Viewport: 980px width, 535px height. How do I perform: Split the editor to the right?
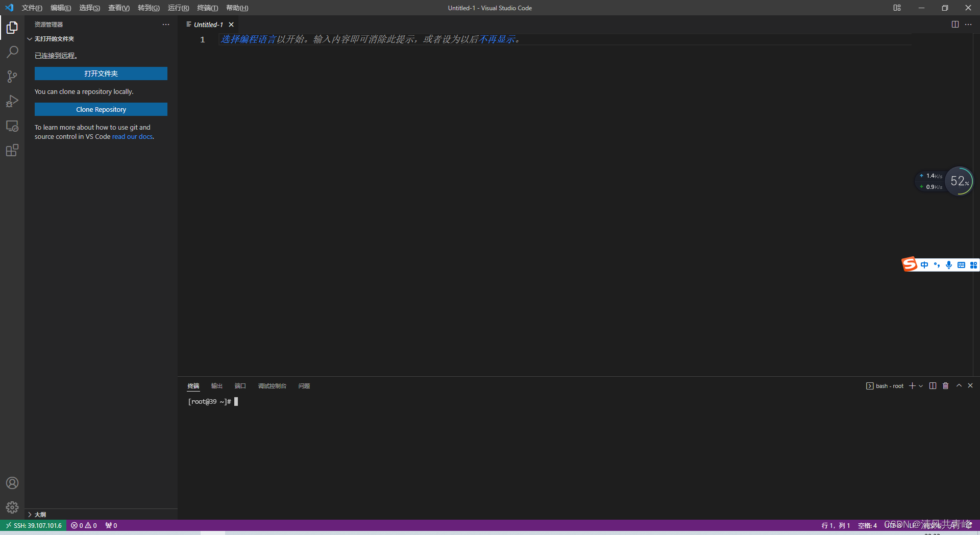[955, 25]
